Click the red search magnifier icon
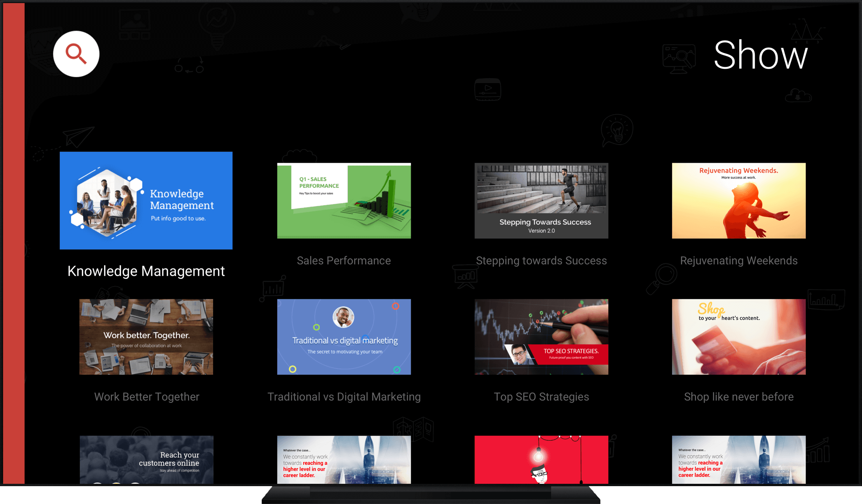 coord(76,54)
